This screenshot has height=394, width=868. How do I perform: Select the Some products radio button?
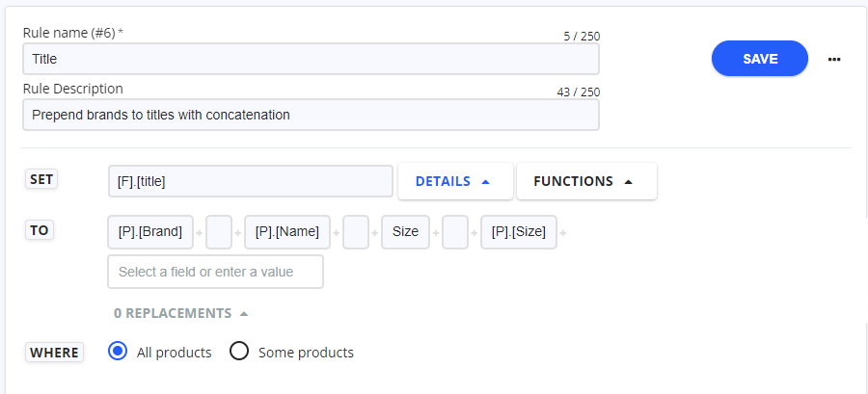(239, 351)
